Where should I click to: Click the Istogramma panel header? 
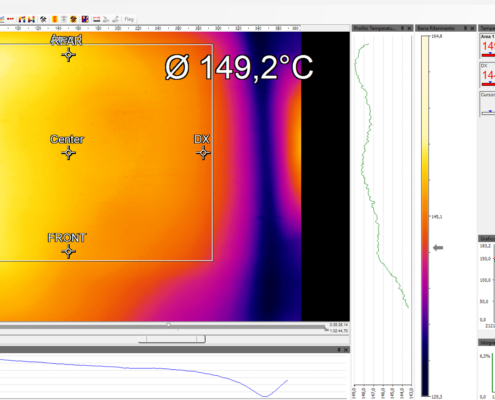487,342
